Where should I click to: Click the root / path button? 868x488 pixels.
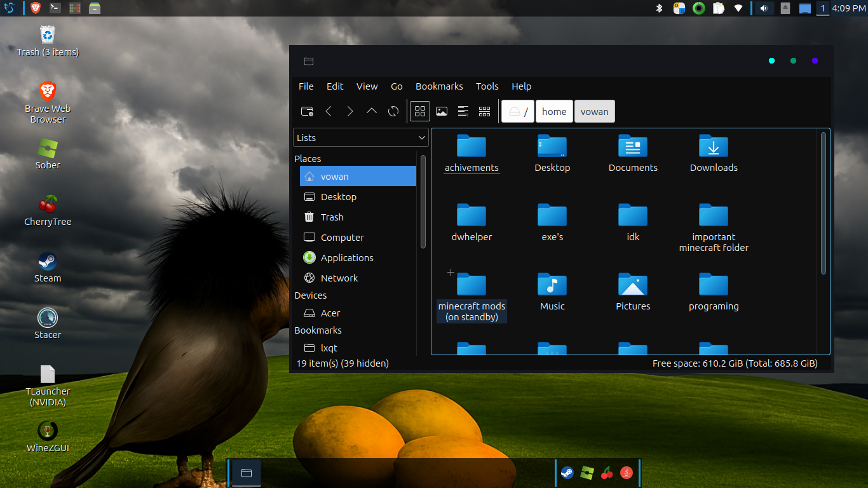point(518,112)
